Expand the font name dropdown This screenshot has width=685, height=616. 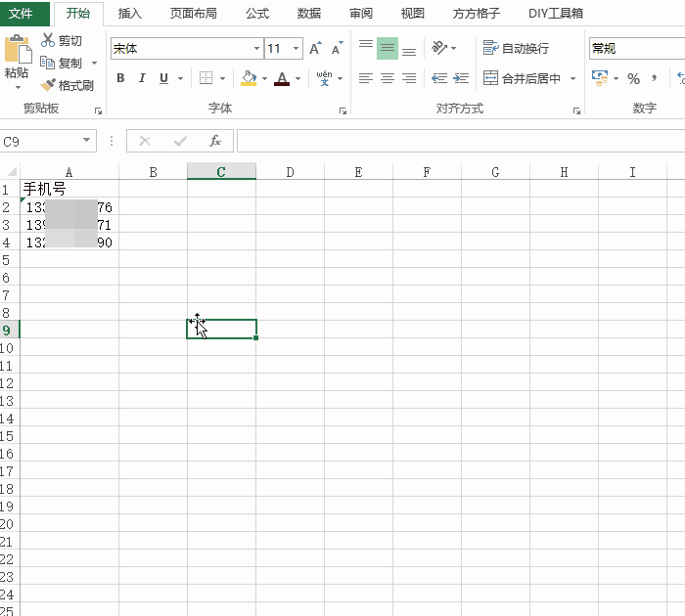pos(256,48)
